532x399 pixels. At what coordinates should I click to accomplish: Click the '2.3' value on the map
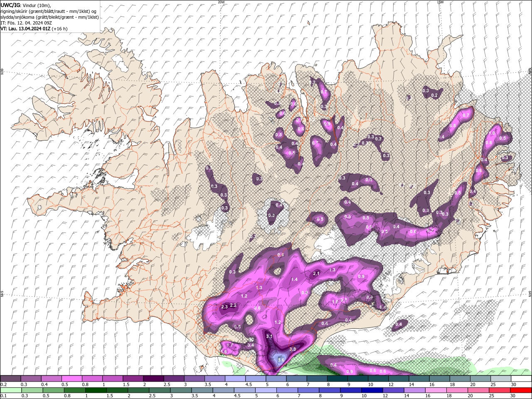coord(224,307)
